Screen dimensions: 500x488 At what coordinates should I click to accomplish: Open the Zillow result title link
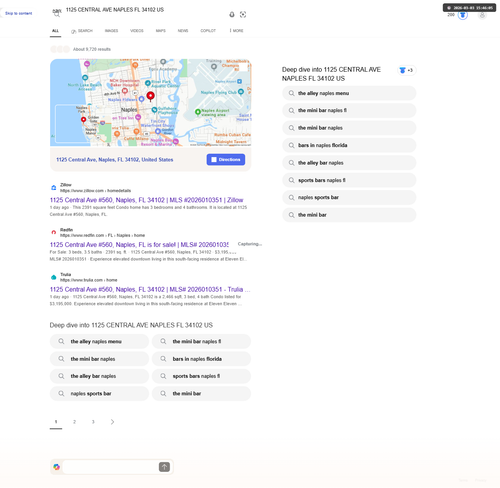[x=146, y=200]
